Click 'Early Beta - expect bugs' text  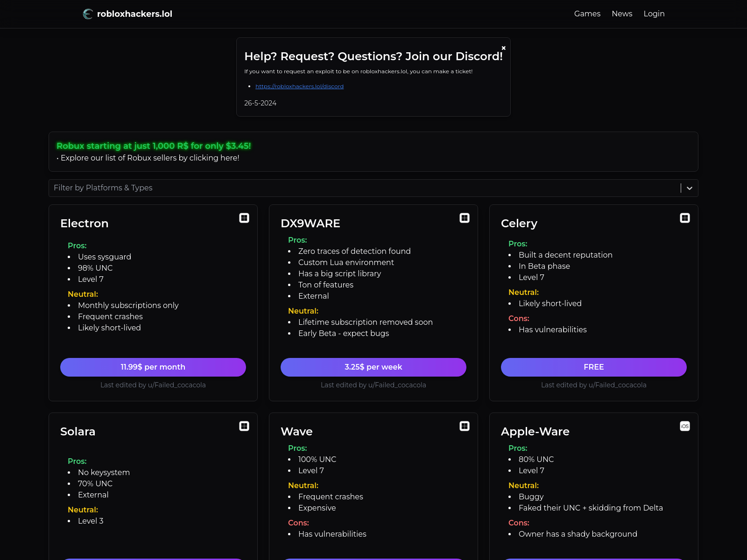tap(344, 333)
